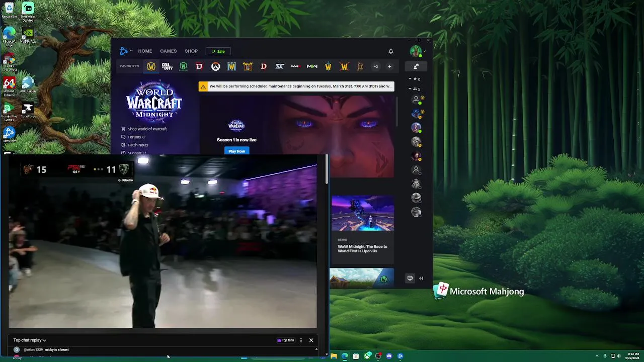Open chat options three-dot menu
The image size is (644, 362).
click(x=301, y=340)
